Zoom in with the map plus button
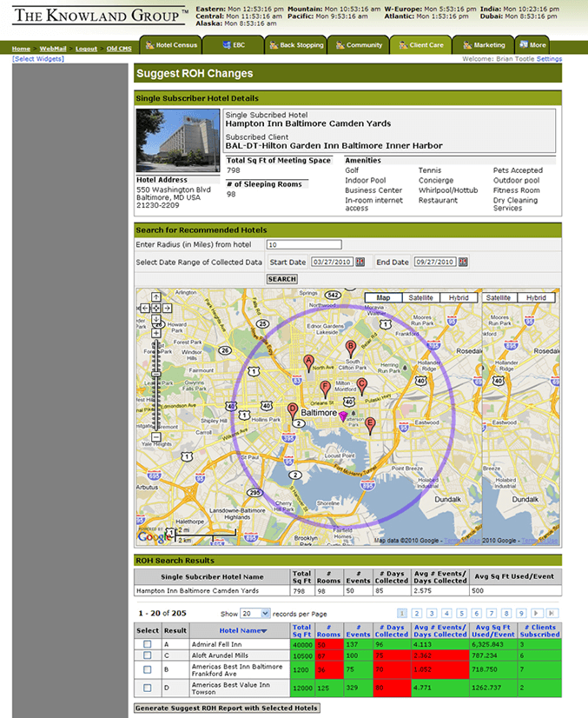The width and height of the screenshot is (588, 718). tap(156, 334)
